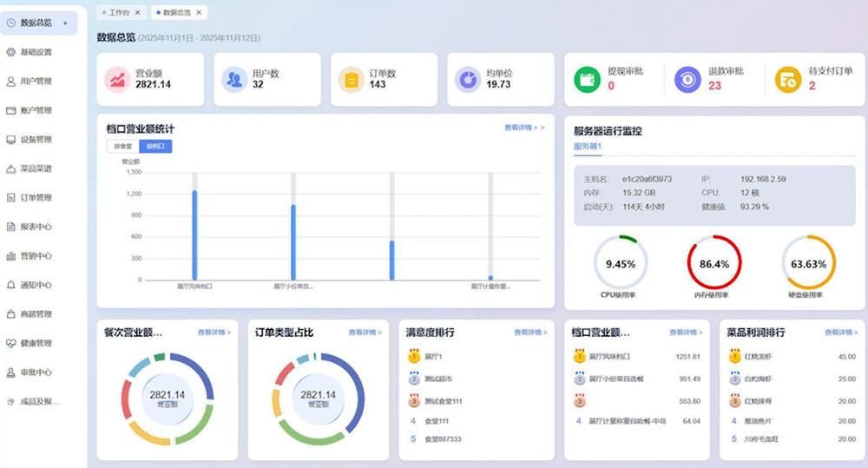Click the bell icon beside 通知中心
The image size is (868, 468).
coord(10,286)
